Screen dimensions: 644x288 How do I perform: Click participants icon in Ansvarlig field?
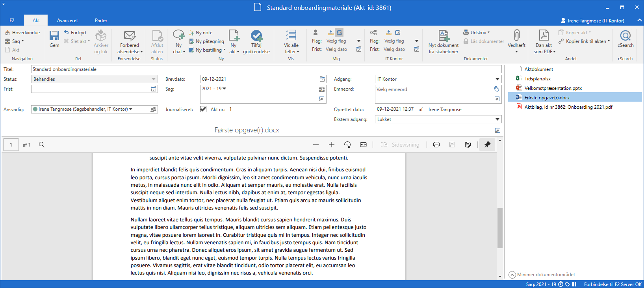(x=153, y=110)
